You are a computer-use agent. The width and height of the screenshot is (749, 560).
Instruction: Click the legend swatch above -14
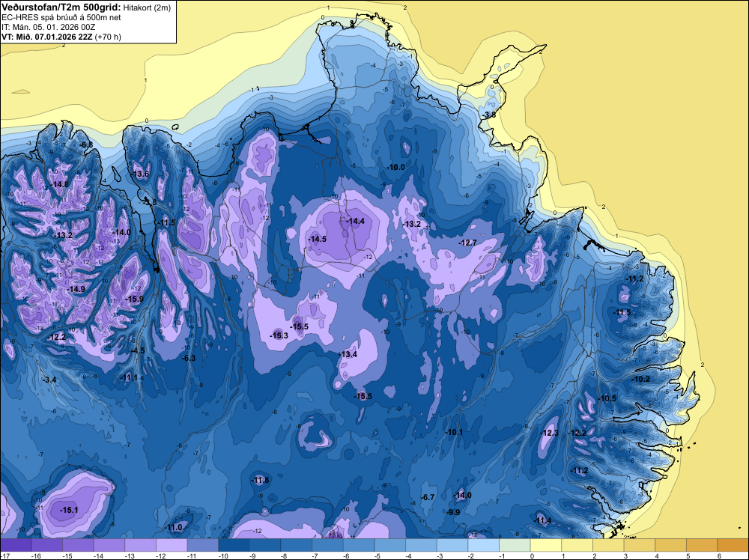[109, 545]
